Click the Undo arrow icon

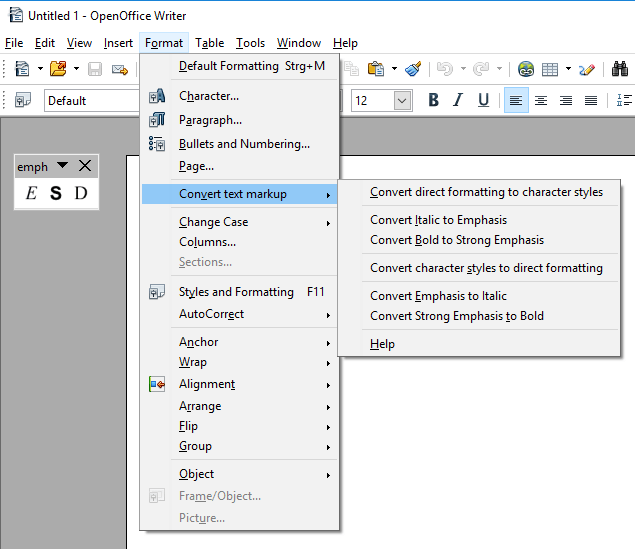[445, 69]
